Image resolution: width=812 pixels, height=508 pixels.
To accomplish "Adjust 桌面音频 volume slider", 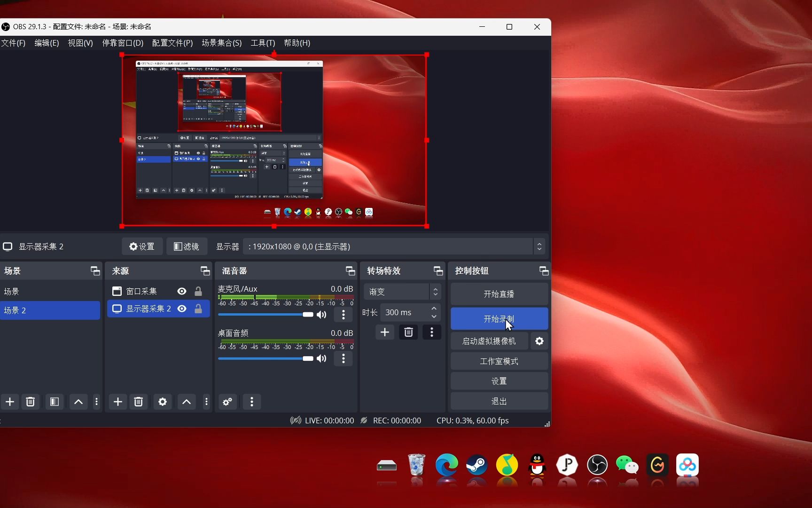I will 265,358.
